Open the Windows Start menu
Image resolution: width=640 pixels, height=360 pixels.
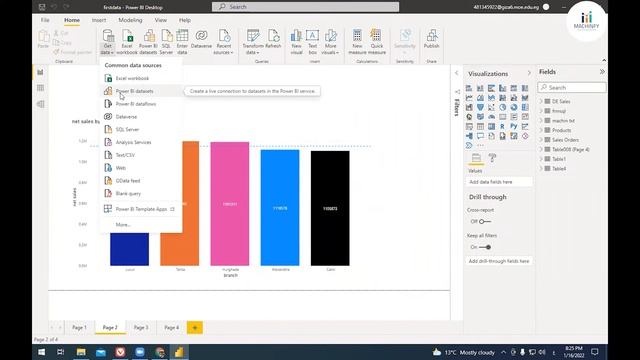42,352
